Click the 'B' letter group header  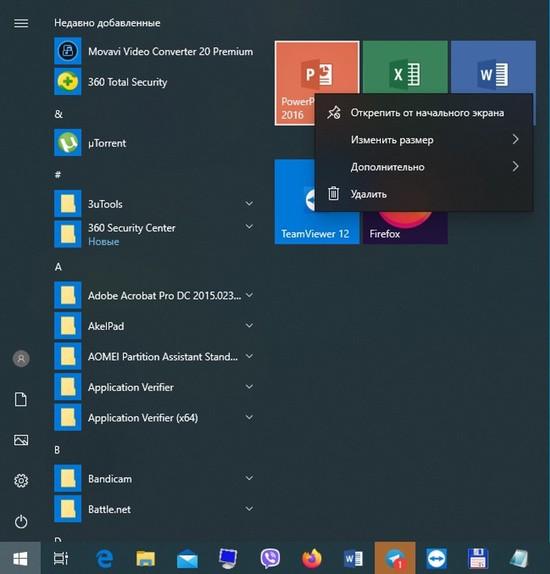point(57,450)
